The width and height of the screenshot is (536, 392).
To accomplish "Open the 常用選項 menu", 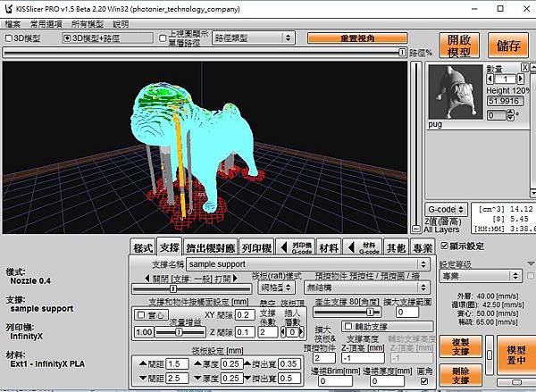I will pos(46,24).
